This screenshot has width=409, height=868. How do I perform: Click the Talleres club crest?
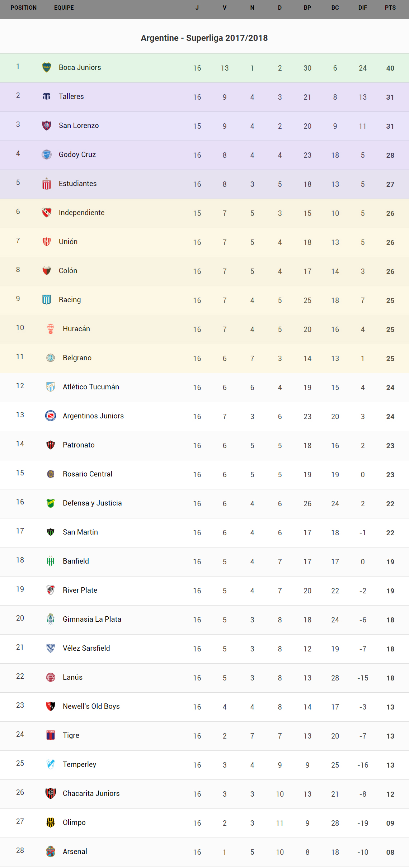click(x=47, y=96)
